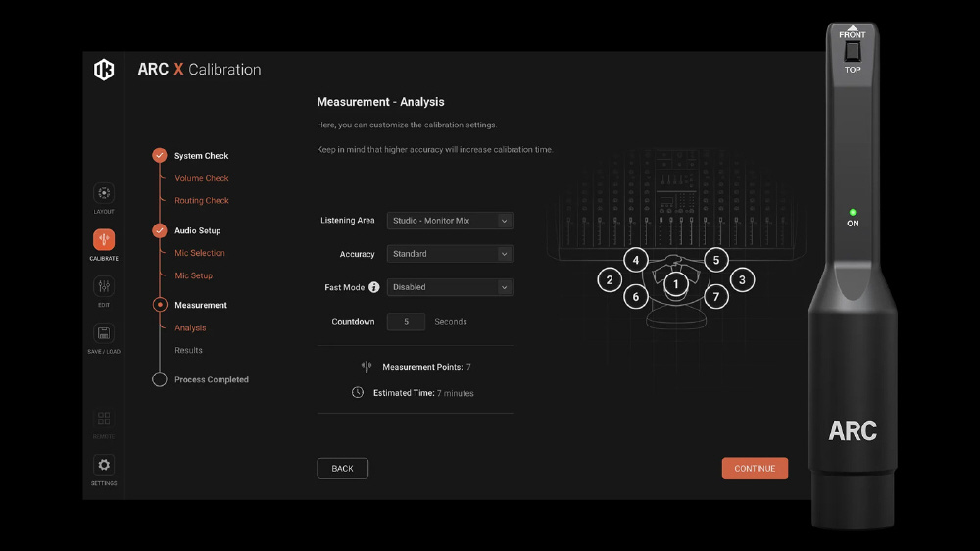This screenshot has height=551, width=980.
Task: Select the Calibrate sidebar icon
Action: (x=104, y=240)
